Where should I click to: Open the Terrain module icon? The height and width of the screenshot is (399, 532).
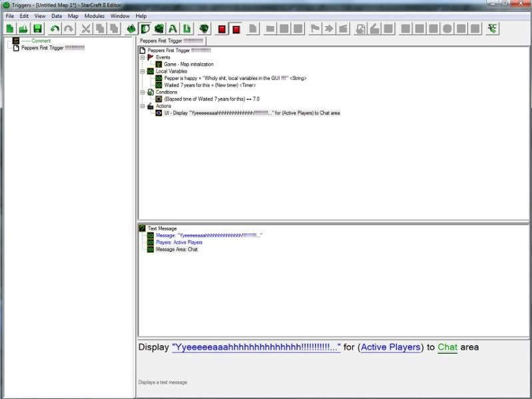click(x=131, y=29)
